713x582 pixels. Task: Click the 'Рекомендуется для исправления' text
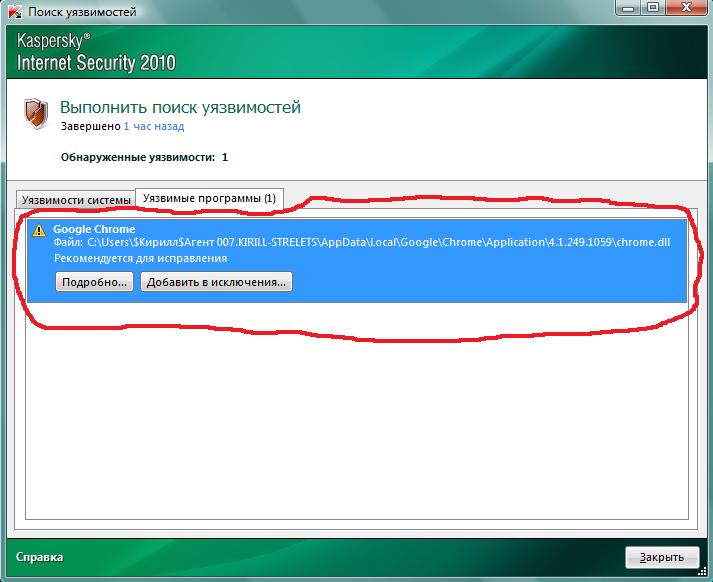coord(141,258)
